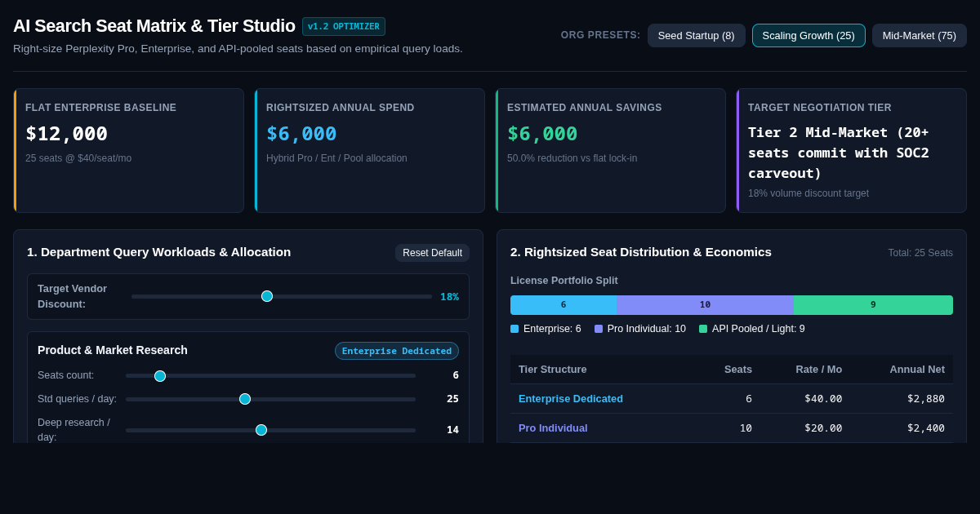Screen dimensions: 980x514
Task: Select the Seed Startup (8) preset
Action: (696, 35)
